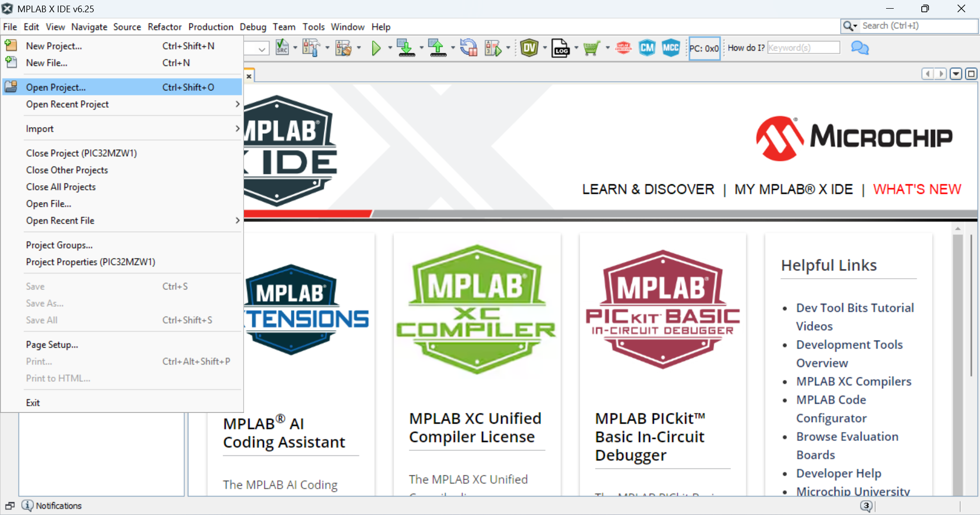The height and width of the screenshot is (515, 980).
Task: Open dropdown arrow next to Clean and Build
Action: tap(359, 48)
